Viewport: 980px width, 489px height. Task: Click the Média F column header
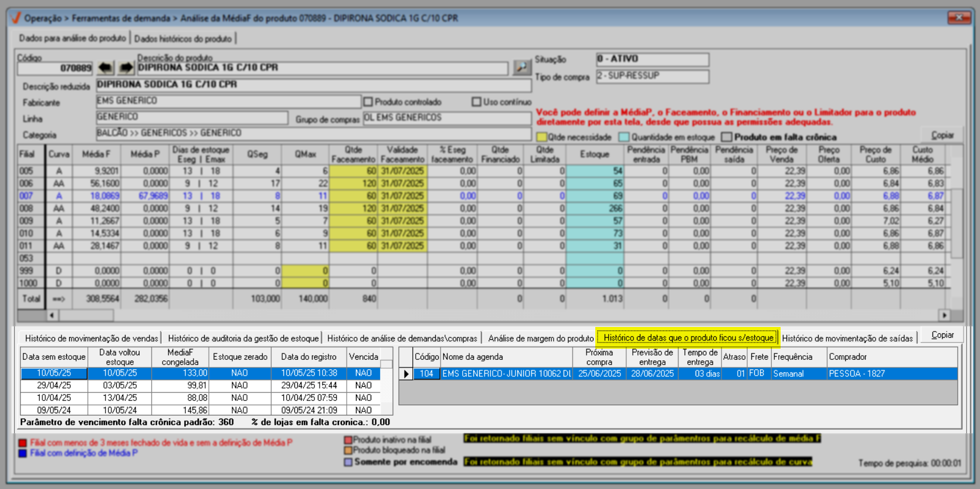tap(96, 154)
